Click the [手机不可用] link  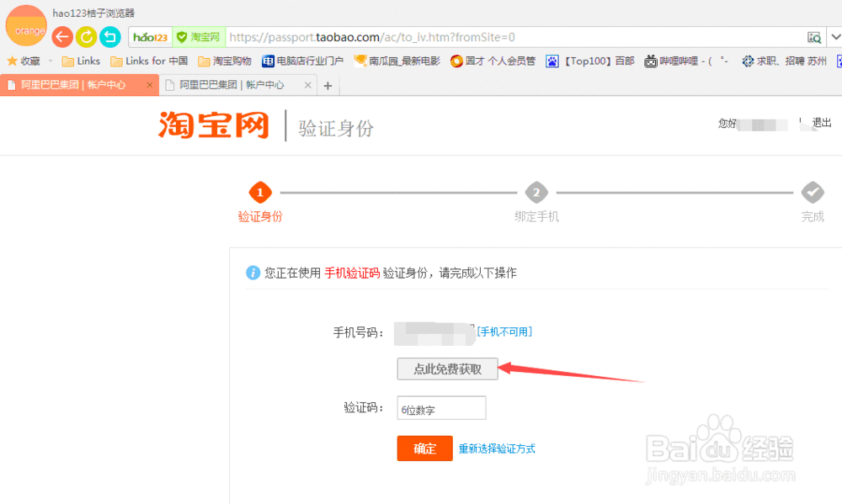(x=504, y=332)
